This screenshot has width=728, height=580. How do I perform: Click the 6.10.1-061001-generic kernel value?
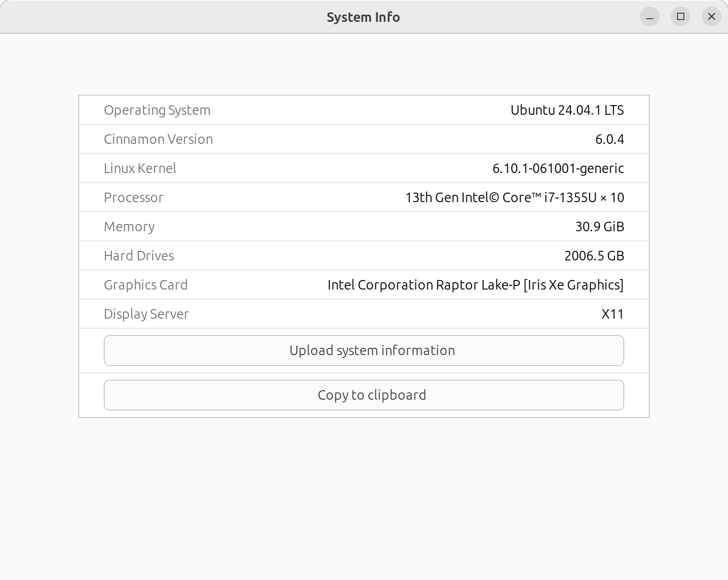click(558, 168)
